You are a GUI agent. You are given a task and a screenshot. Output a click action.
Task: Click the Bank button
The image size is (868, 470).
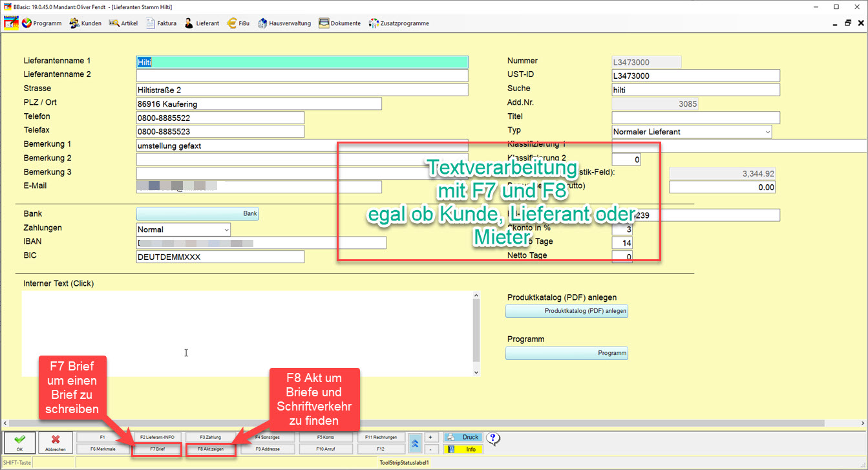197,214
